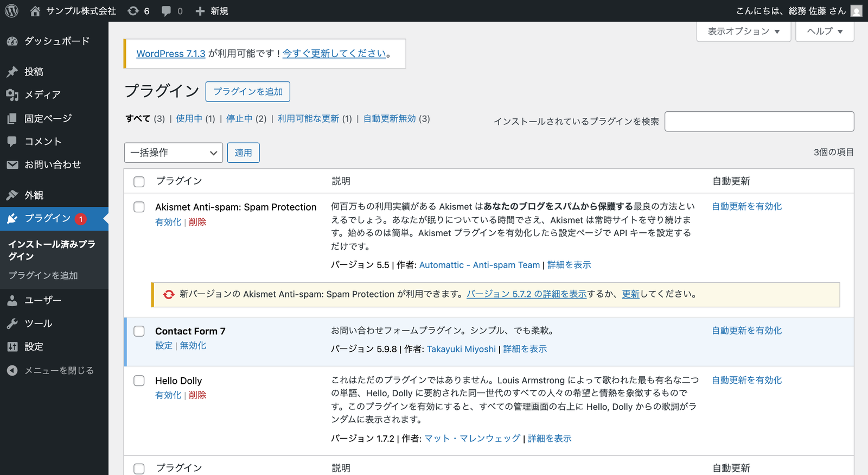The width and height of the screenshot is (868, 475).
Task: Open Takayuki Miyoshi author link
Action: click(461, 349)
